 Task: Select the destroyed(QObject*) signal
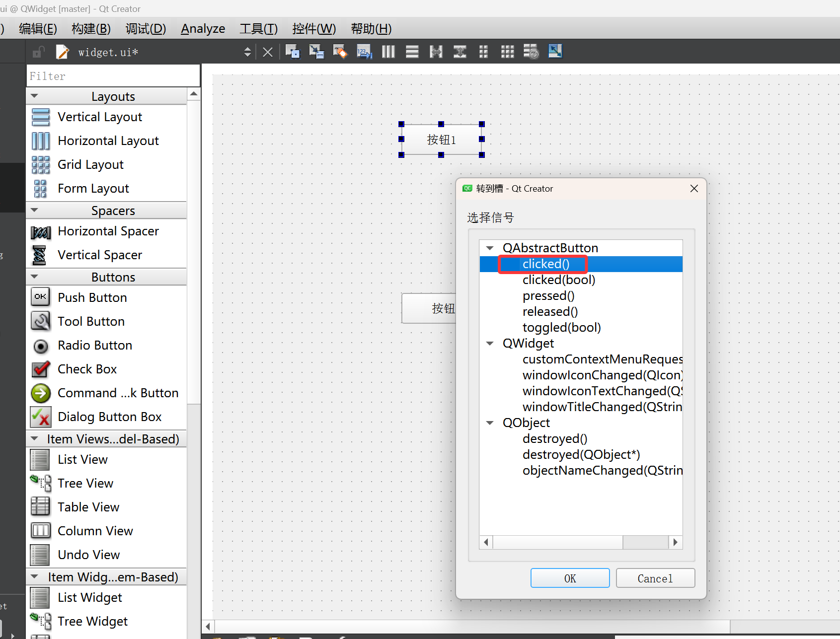tap(581, 454)
